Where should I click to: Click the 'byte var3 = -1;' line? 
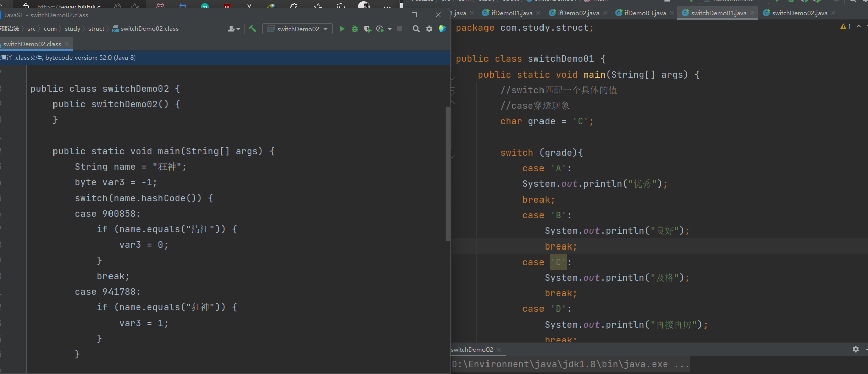click(116, 182)
